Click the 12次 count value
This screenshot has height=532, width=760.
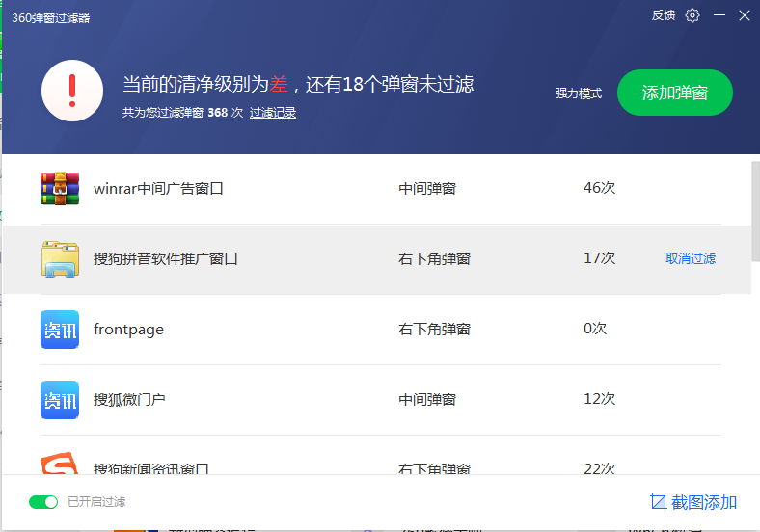pyautogui.click(x=599, y=399)
